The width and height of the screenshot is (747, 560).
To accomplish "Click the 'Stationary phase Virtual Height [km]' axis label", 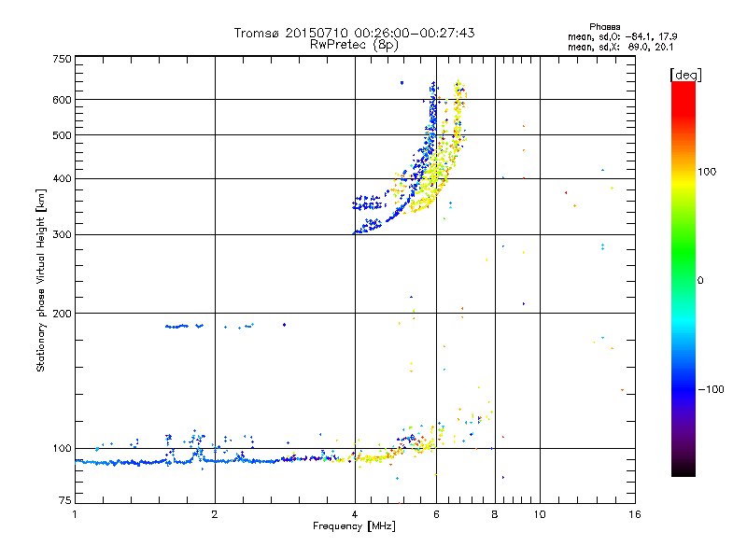I will pyautogui.click(x=41, y=280).
